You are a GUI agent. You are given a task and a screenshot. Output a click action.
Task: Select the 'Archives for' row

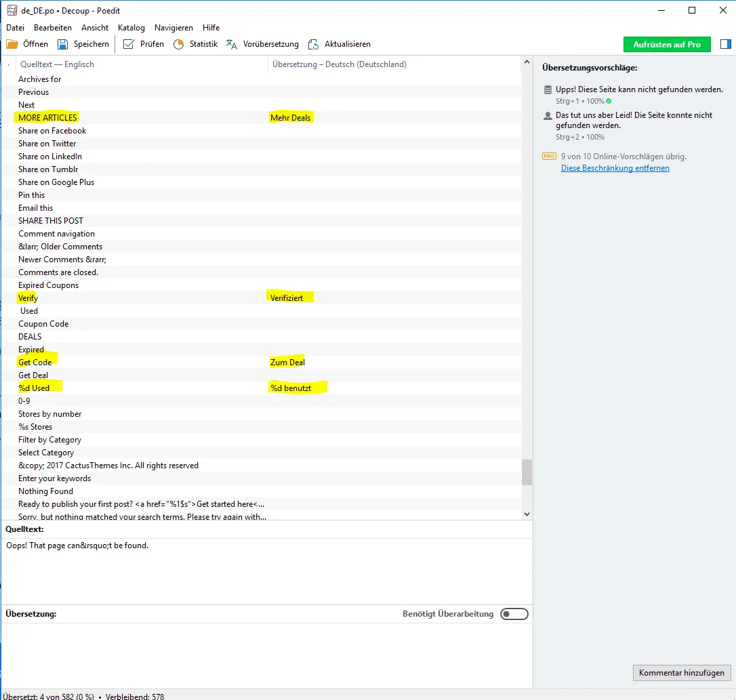pos(262,79)
